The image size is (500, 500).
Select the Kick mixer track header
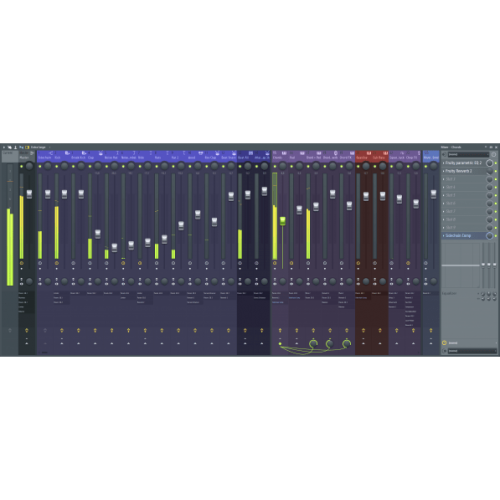(x=62, y=157)
